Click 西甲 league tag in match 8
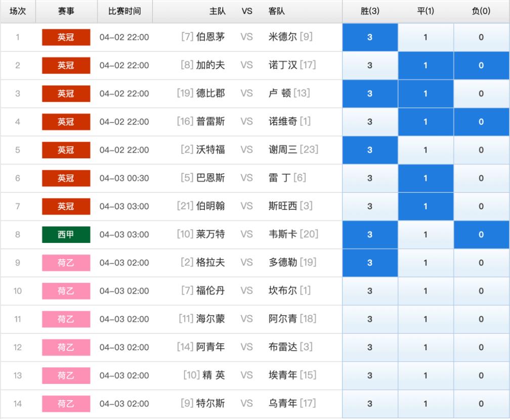This screenshot has width=510, height=420. (x=66, y=235)
